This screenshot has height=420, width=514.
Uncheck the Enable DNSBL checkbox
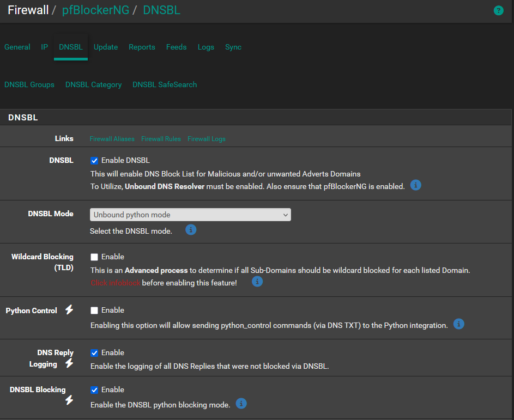(94, 161)
